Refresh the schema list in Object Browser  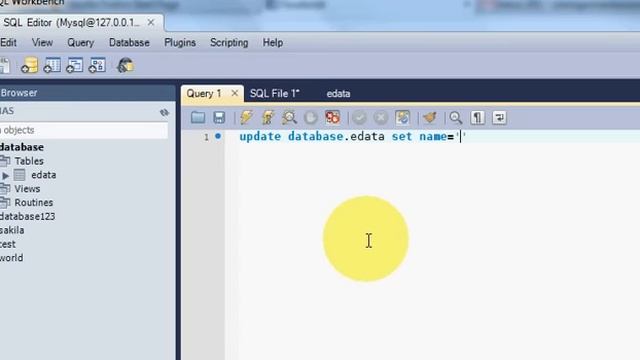click(164, 112)
